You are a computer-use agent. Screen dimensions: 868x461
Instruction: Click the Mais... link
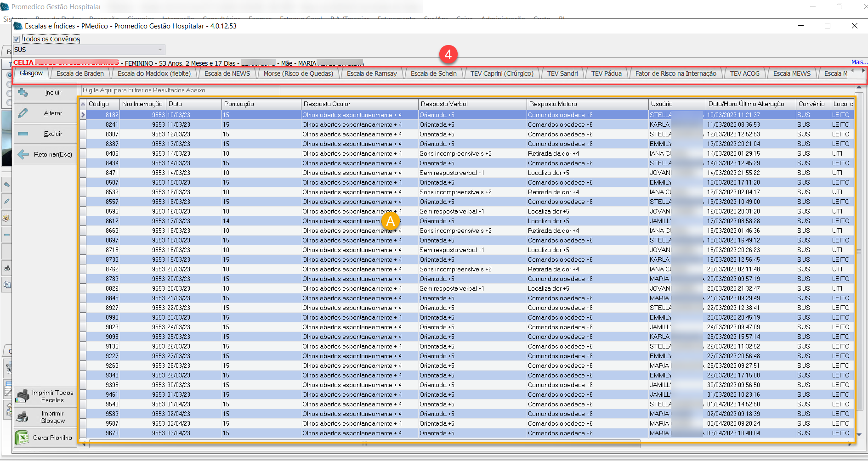click(858, 62)
